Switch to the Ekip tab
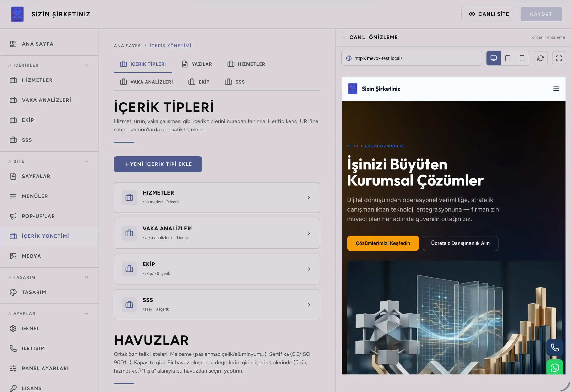 point(199,82)
